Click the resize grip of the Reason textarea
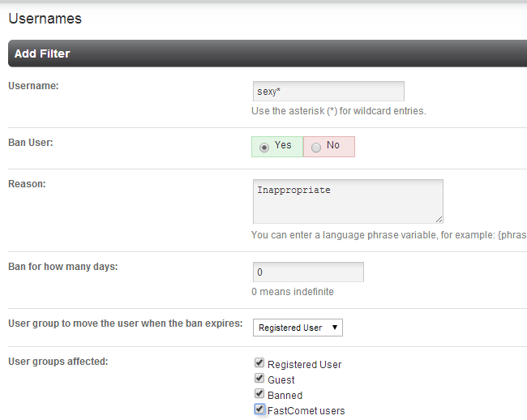This screenshot has height=420, width=527. point(439,220)
